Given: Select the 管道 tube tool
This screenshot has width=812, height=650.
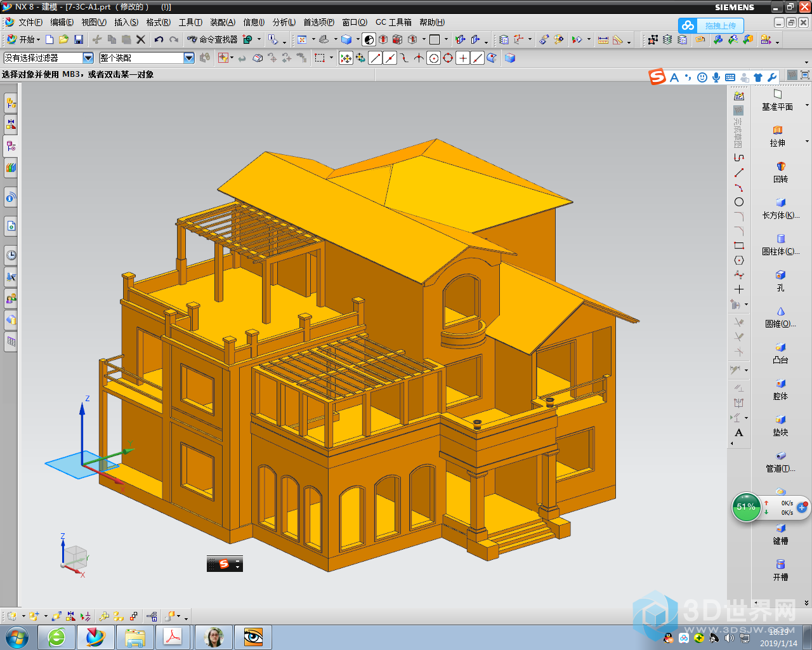Looking at the screenshot, I should 780,462.
